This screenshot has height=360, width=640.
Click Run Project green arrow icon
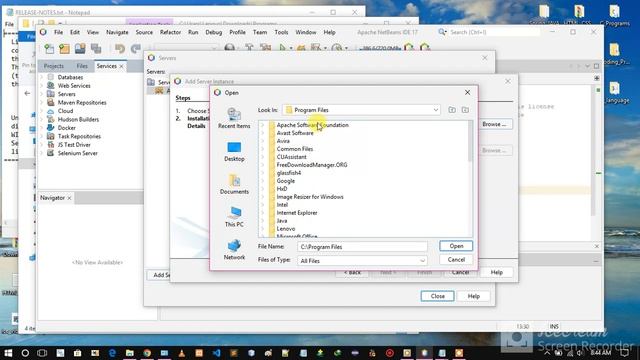tap(282, 48)
